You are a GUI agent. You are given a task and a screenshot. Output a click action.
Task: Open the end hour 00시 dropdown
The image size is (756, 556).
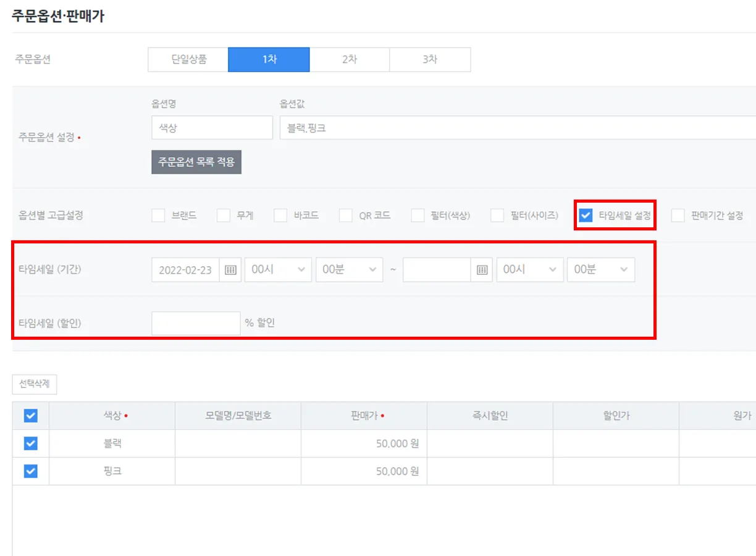[x=530, y=270]
